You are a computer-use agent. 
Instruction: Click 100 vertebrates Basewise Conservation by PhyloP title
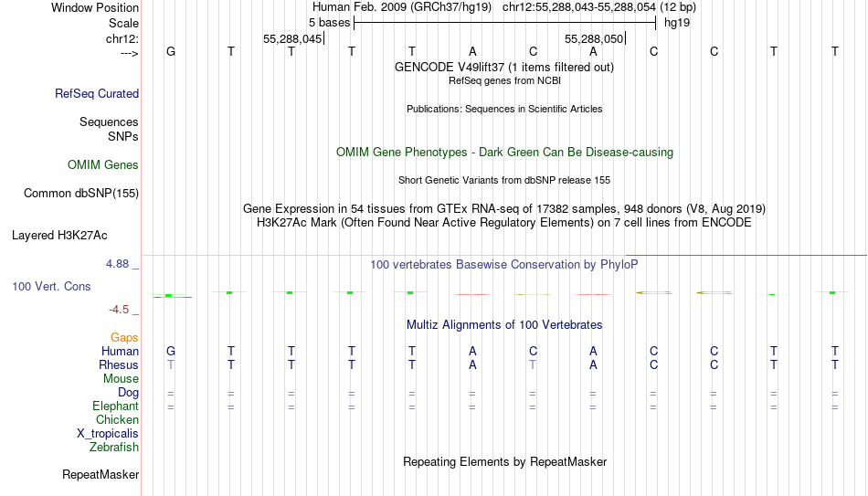(x=504, y=265)
